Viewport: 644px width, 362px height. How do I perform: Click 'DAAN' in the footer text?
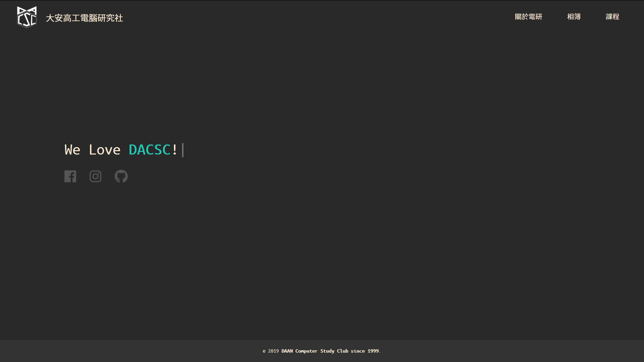287,351
